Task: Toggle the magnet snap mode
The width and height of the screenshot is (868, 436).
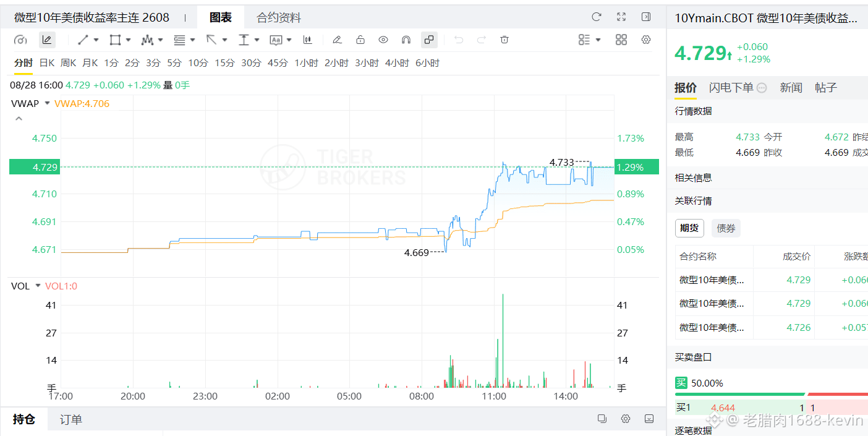Action: 406,40
